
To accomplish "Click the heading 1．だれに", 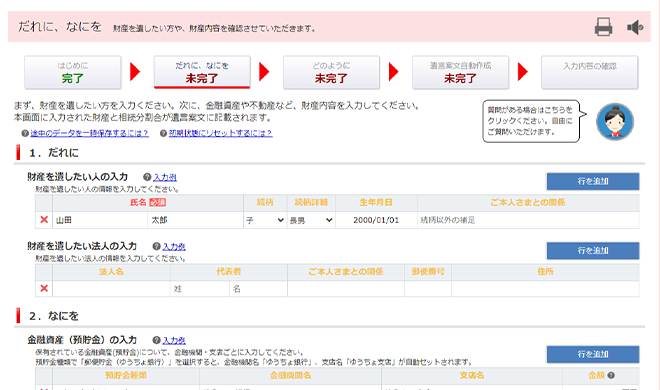I will click(54, 153).
